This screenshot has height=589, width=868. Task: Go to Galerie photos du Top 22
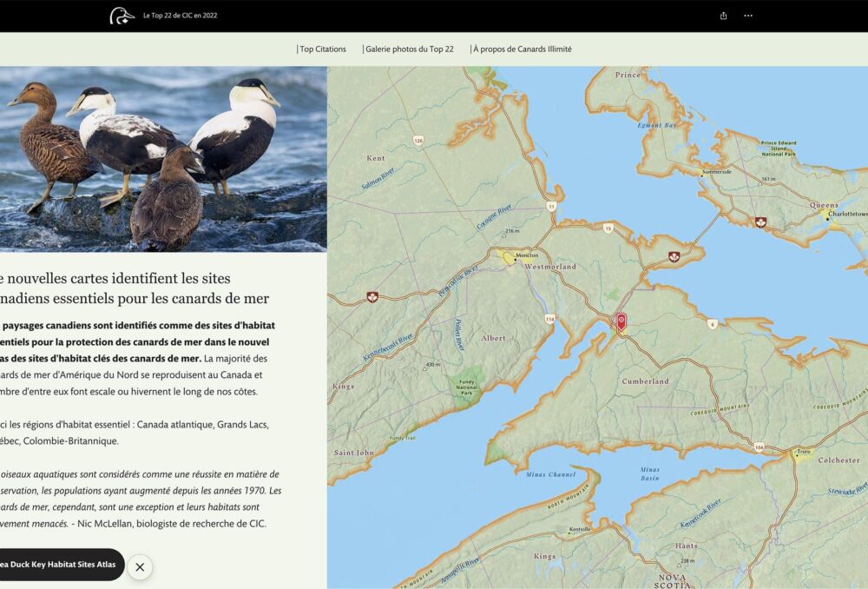[x=409, y=49]
